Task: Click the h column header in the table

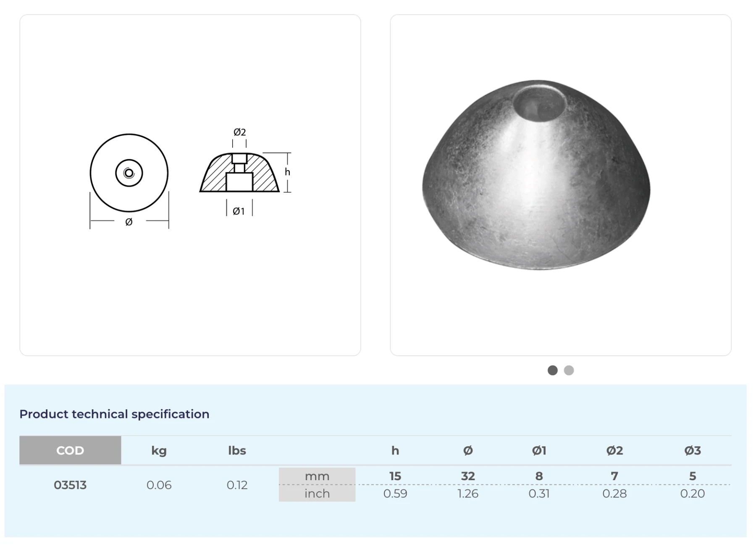Action: (395, 450)
